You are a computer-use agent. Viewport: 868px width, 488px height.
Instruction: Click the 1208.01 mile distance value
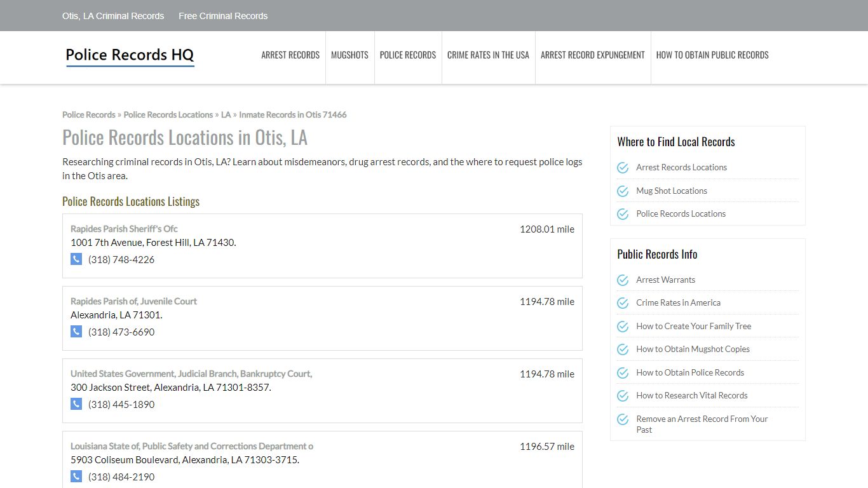(547, 229)
